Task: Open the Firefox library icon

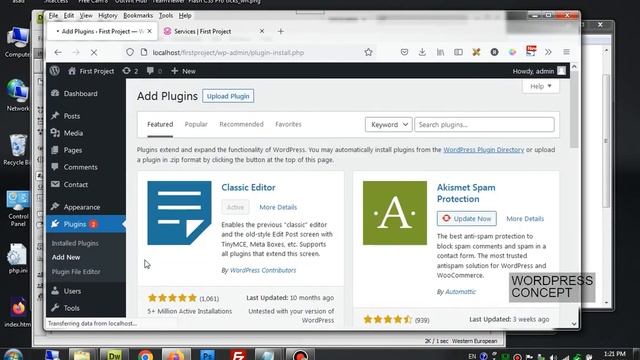Action: coord(440,52)
